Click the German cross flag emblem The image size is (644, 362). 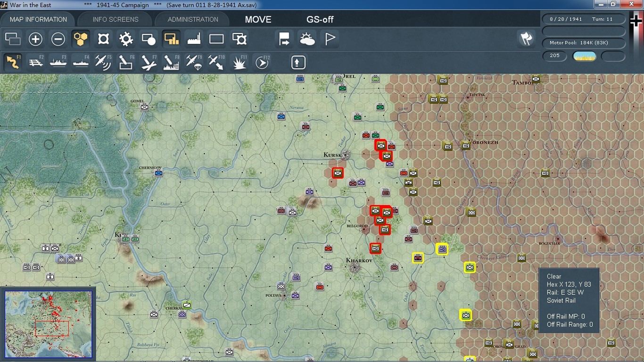(x=636, y=20)
